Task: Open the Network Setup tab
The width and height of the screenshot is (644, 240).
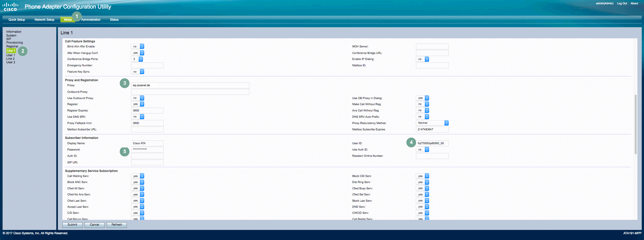Action: tap(44, 20)
